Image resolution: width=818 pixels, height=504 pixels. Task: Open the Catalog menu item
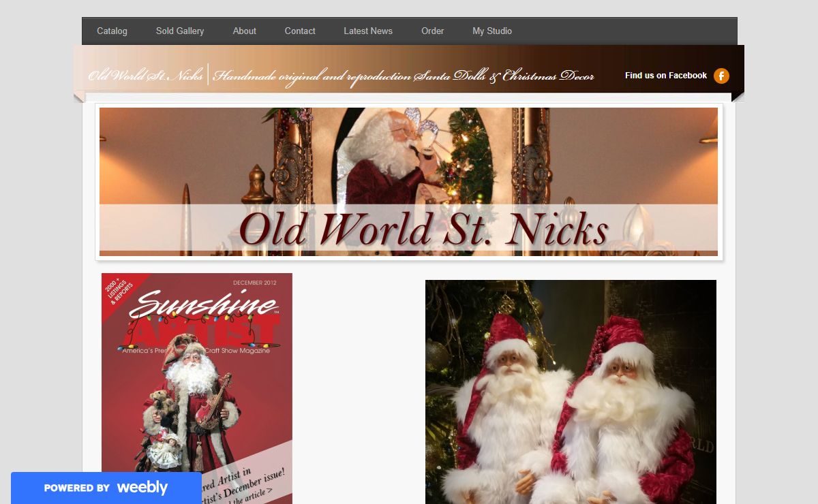112,31
